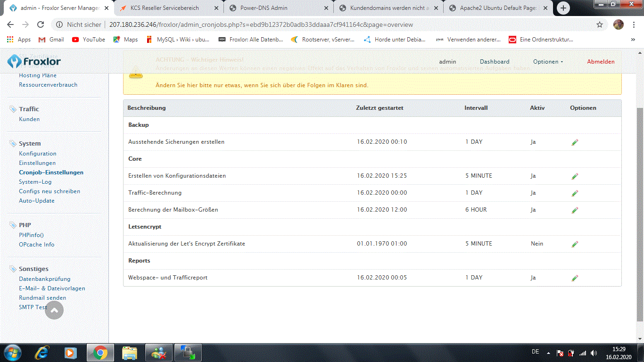Screen dimensions: 644x362
Task: Show more bookmarks via overflow chevron
Action: tap(633, 40)
